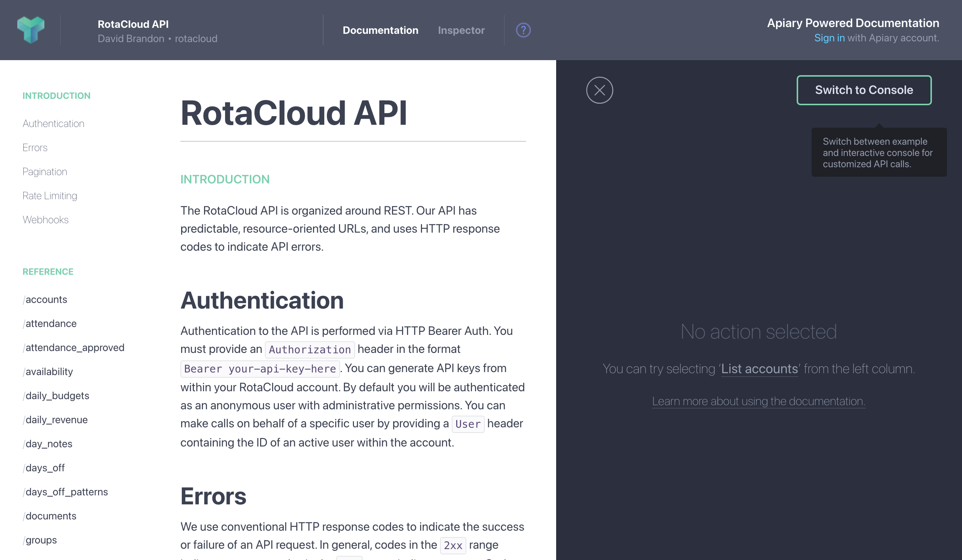This screenshot has height=560, width=962.
Task: Select the /daily_revenue sidebar item
Action: [x=55, y=419]
